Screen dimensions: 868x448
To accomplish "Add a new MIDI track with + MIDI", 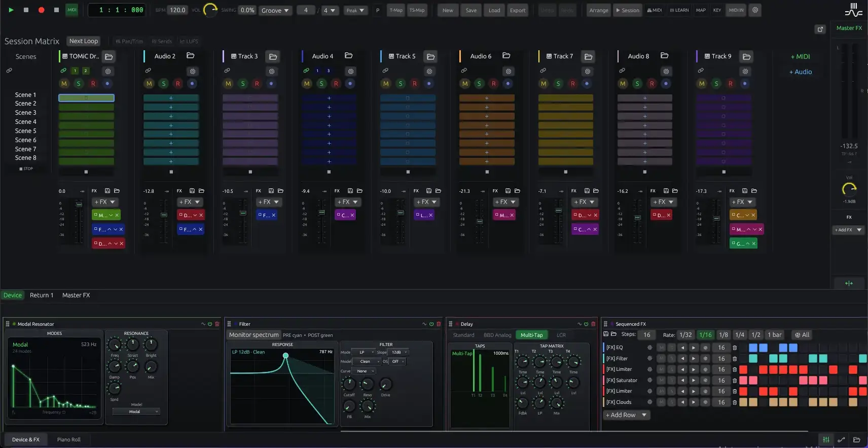I will tap(801, 57).
